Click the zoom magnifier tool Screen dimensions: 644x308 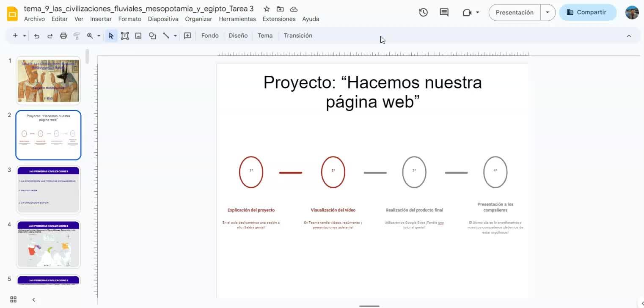[x=90, y=36]
